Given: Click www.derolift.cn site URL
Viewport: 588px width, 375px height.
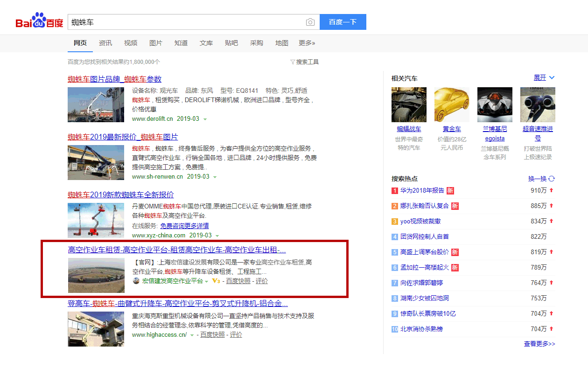Looking at the screenshot, I should (153, 118).
